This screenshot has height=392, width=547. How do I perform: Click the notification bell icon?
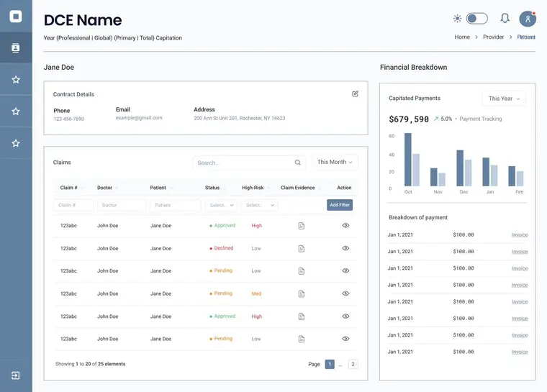tap(505, 19)
